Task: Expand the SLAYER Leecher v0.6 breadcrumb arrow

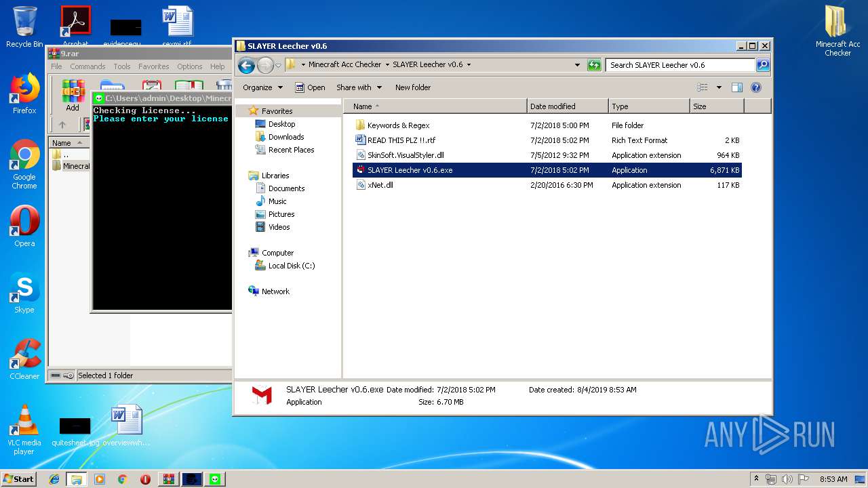Action: click(469, 65)
